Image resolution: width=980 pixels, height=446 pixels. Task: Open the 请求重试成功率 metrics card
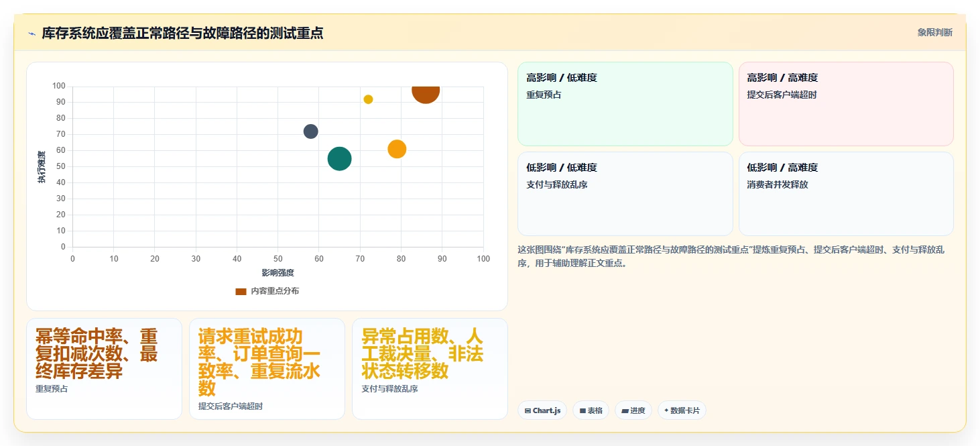pos(267,369)
